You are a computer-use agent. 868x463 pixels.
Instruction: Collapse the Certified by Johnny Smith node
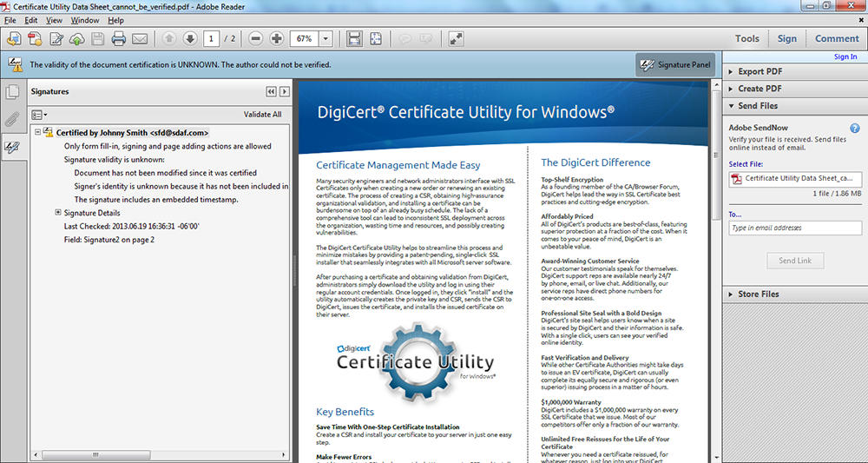point(37,132)
